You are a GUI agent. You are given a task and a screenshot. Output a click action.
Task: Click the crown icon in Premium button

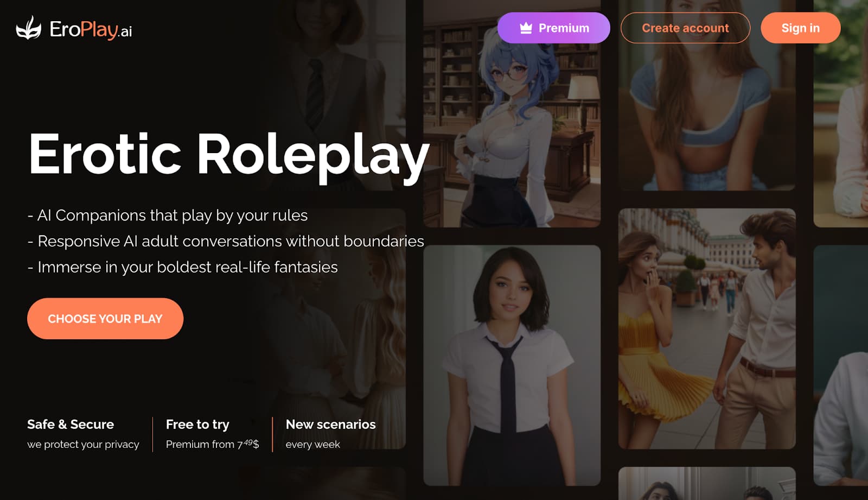click(526, 28)
